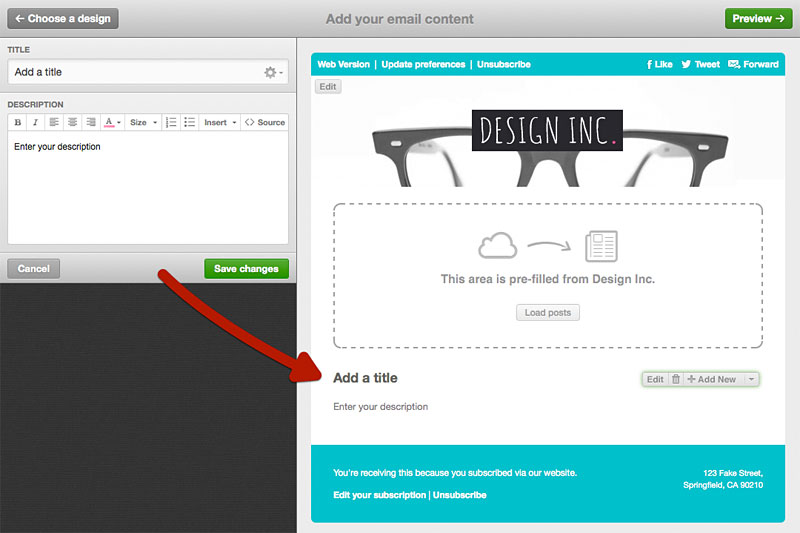Expand arrow next to Add New
Screen dimensions: 800x533
pyautogui.click(x=752, y=379)
